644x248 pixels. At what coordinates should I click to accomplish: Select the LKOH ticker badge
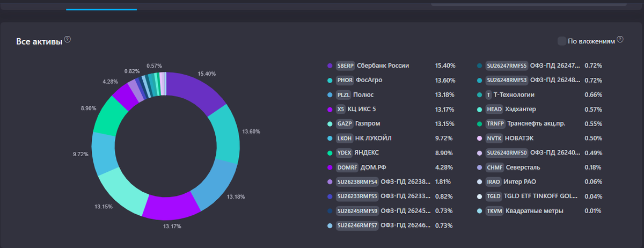tap(344, 138)
